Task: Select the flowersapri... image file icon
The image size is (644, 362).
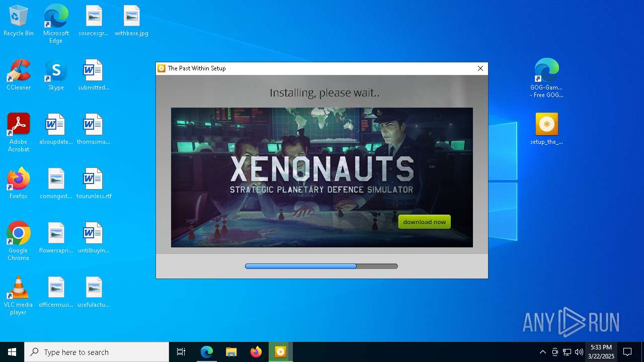Action: click(x=56, y=238)
